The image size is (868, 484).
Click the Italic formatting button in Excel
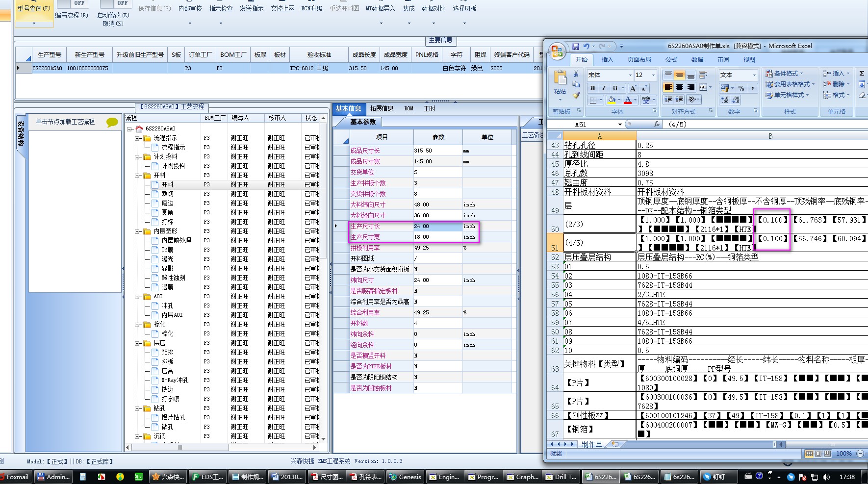pos(604,88)
